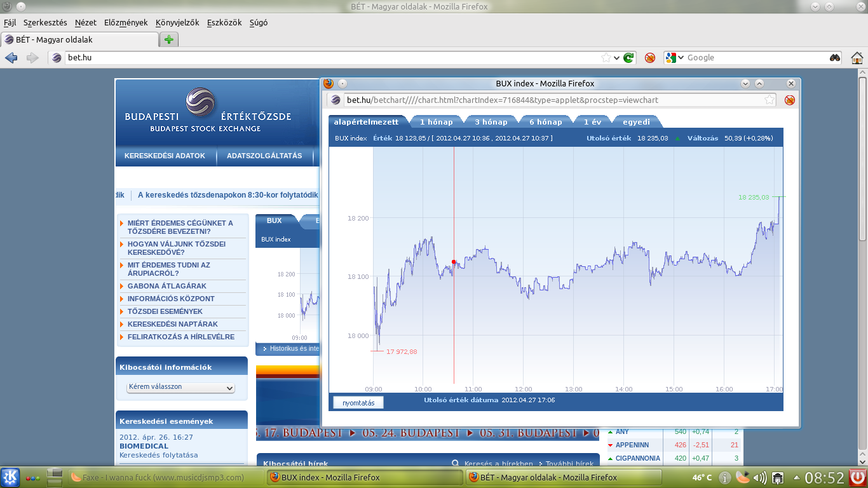868x488 pixels.
Task: Open KERESKEDÉSI NAPTÁRAK sidebar link
Action: 173,324
